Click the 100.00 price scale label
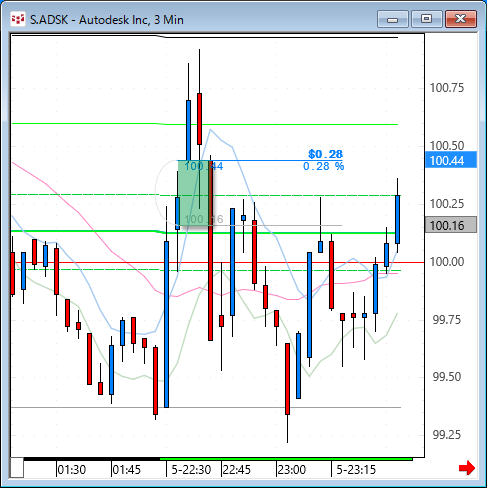Viewport: 487px width, 488px height. click(447, 262)
